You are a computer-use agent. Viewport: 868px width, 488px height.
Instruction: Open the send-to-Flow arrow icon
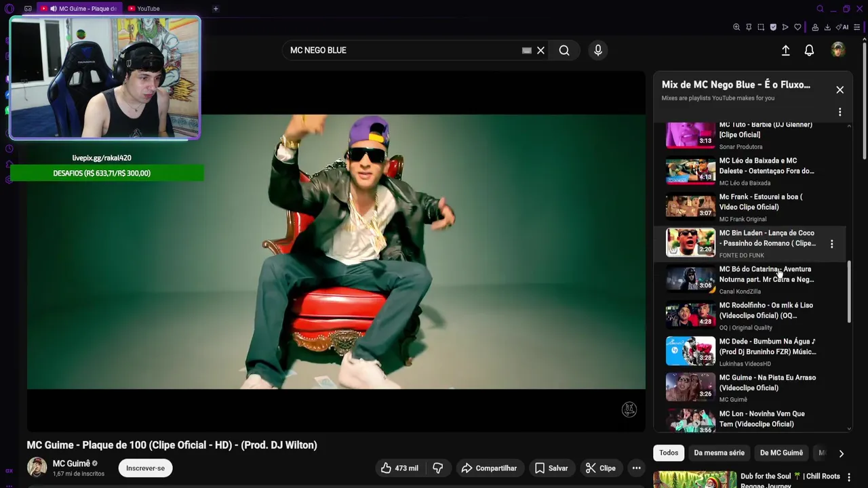point(785,27)
